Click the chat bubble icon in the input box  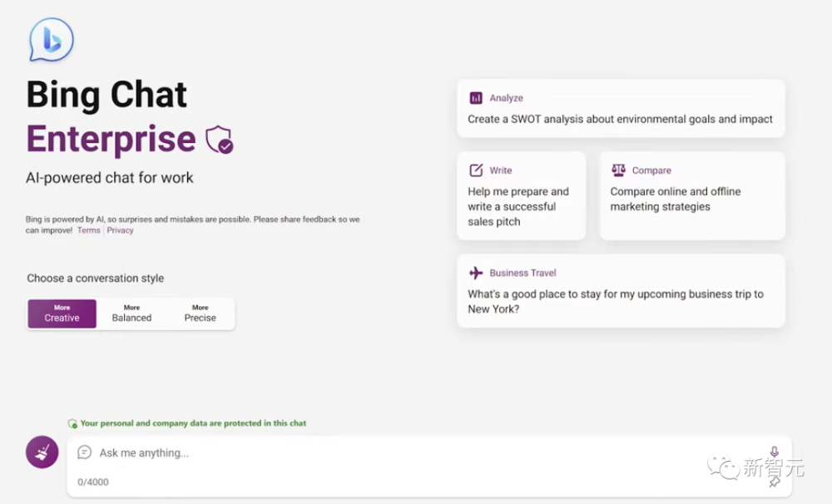(84, 452)
